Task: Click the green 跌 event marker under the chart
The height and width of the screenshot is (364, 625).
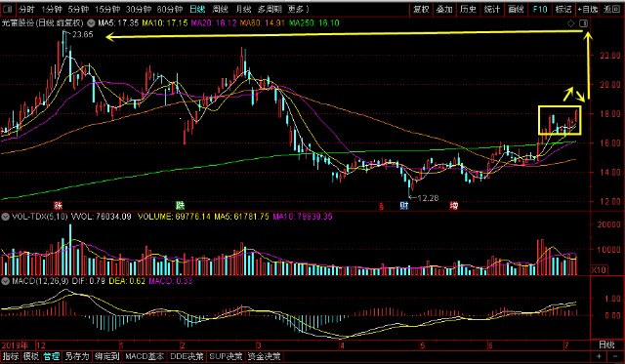Action: (180, 206)
